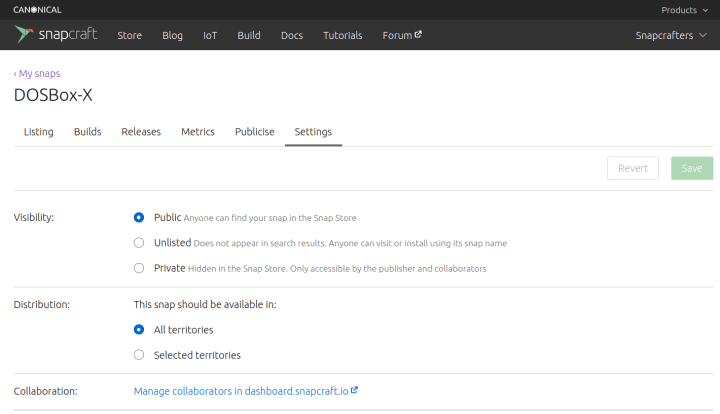Image resolution: width=720 pixels, height=414 pixels.
Task: Click the snapcraft wordmark
Action: click(68, 34)
